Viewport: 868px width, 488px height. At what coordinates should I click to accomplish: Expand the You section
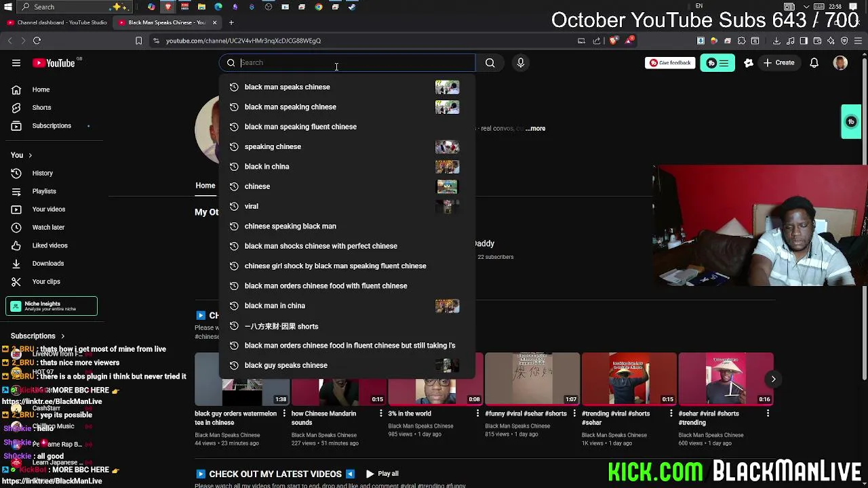[x=21, y=155]
